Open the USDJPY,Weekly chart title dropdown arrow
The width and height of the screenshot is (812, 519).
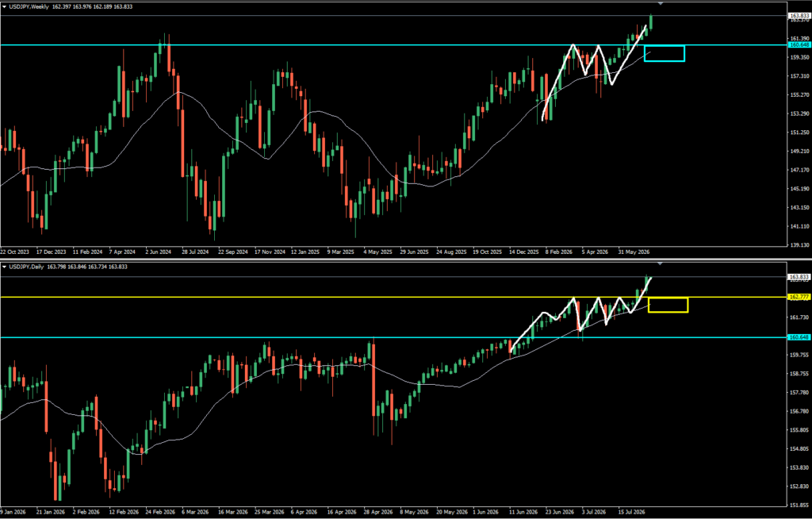[5, 6]
